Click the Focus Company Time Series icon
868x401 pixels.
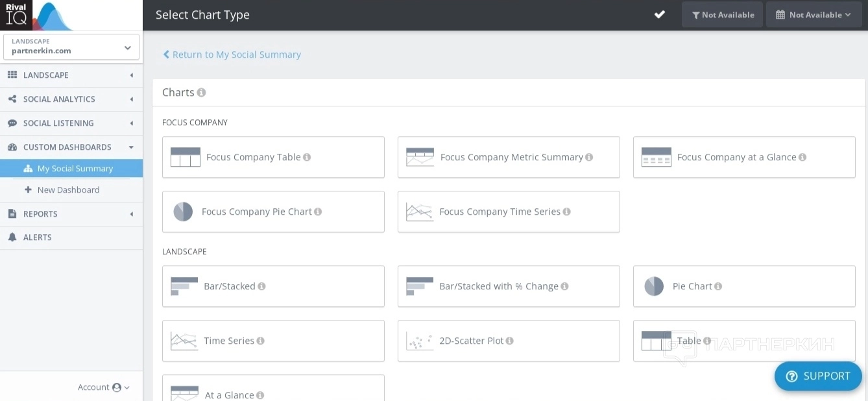pyautogui.click(x=419, y=212)
